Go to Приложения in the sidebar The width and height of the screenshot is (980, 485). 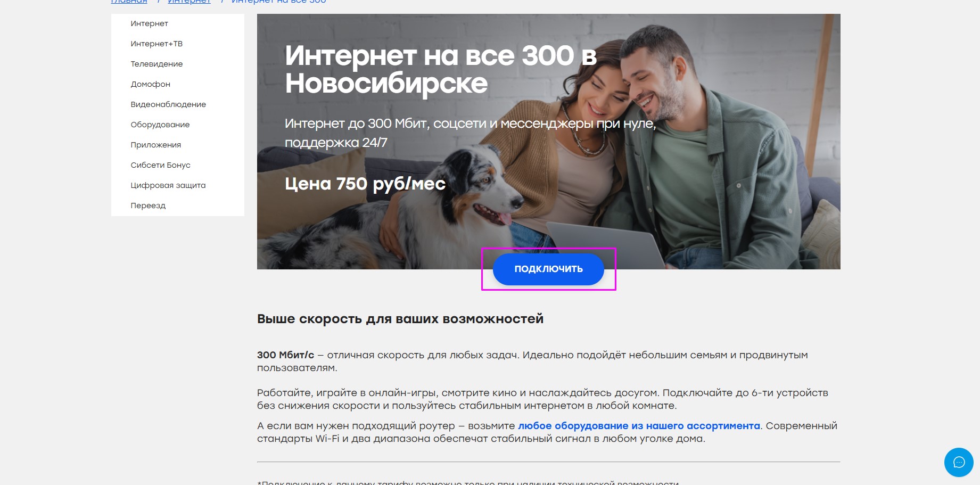point(156,145)
